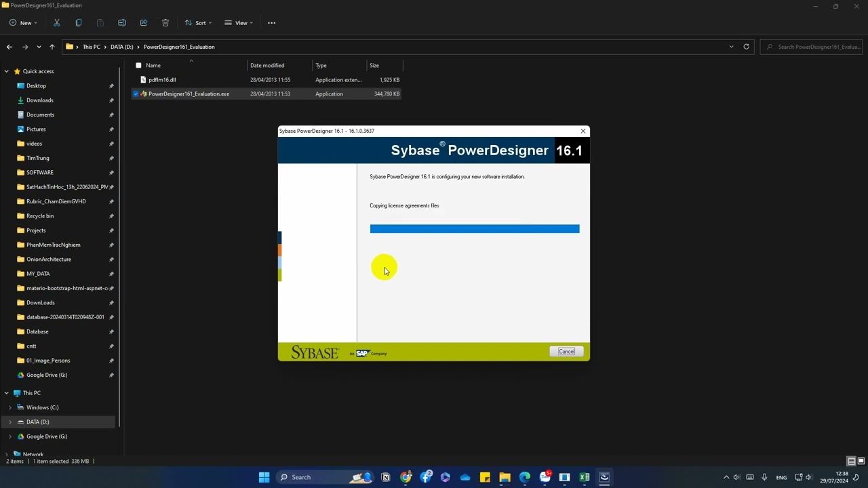Open Pictures in Quick access
This screenshot has width=868, height=488.
click(36, 129)
